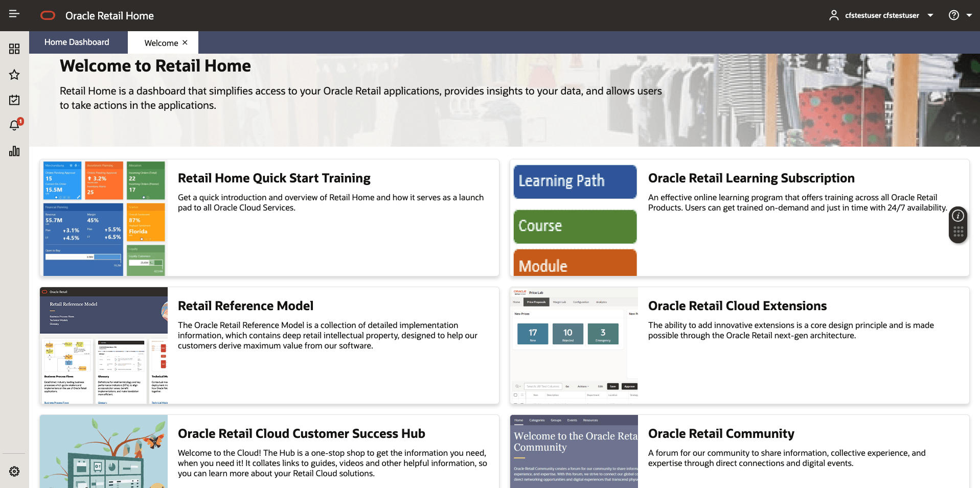Viewport: 980px width, 488px height.
Task: Open the hamburger navigation menu
Action: [x=14, y=14]
